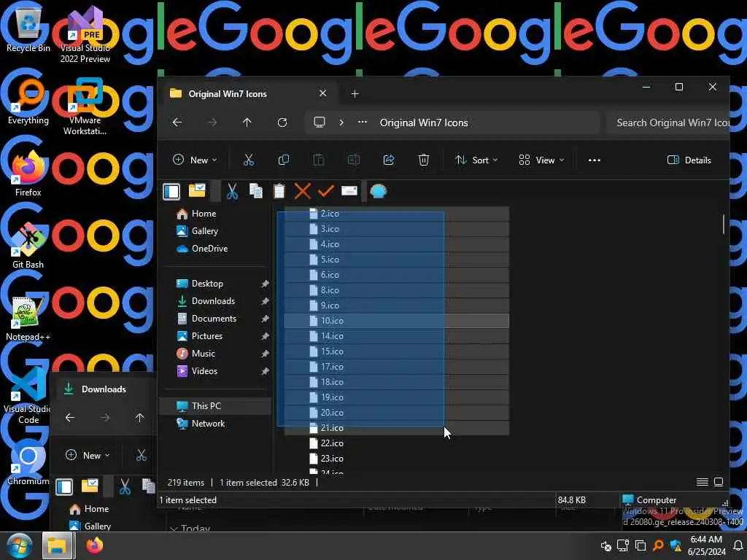Viewport: 747px width, 560px height.
Task: Open Home in the navigation pane
Action: tap(204, 214)
